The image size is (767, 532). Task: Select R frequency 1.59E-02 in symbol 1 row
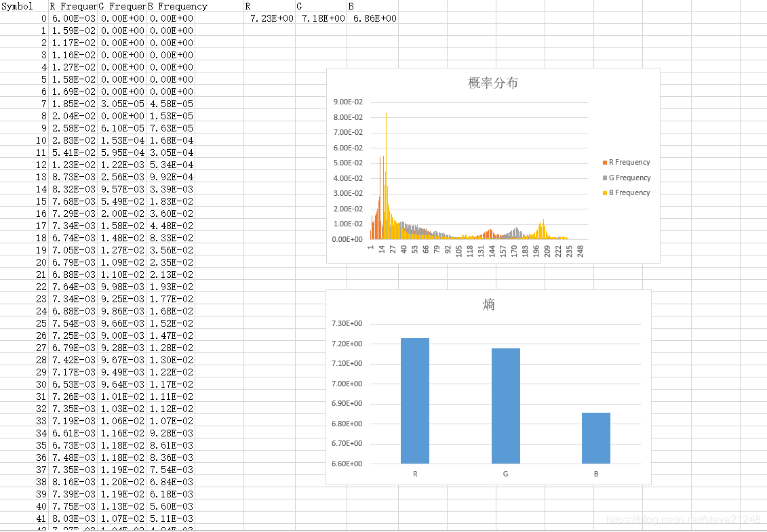click(73, 30)
